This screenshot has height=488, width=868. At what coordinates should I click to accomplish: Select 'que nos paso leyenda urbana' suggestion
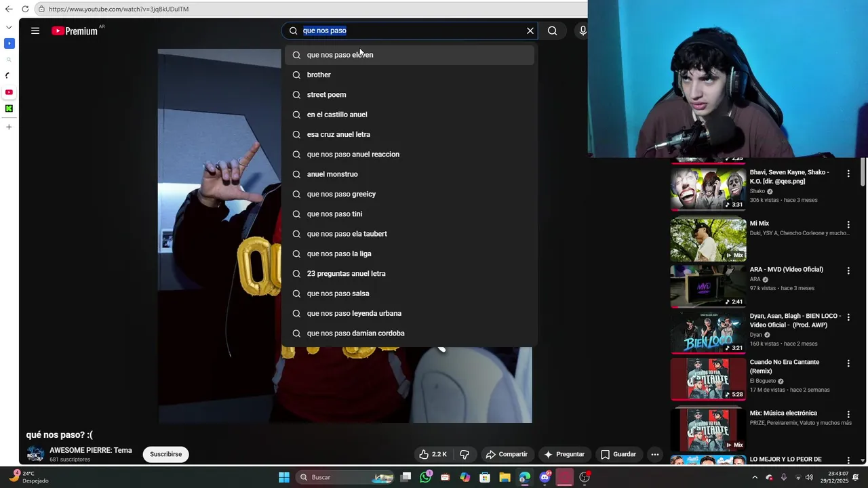pos(410,313)
